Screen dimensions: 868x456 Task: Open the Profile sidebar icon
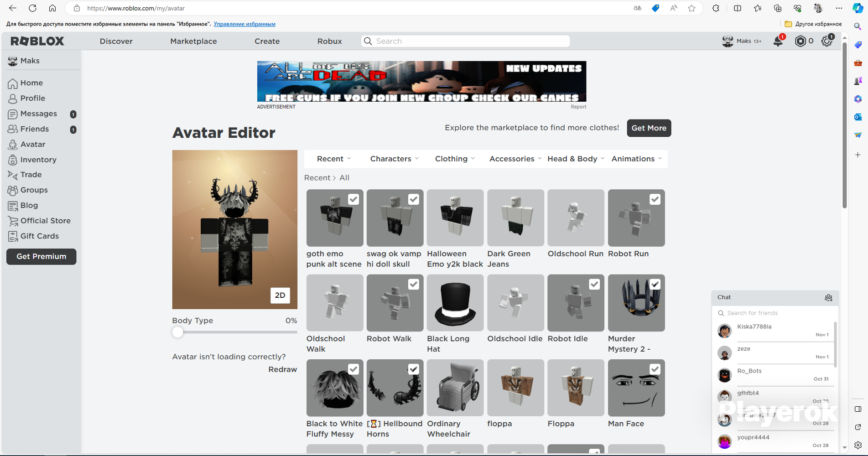click(13, 98)
